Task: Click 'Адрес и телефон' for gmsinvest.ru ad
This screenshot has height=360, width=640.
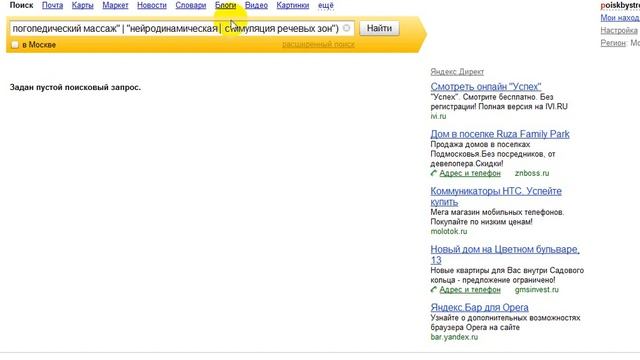Action: [x=470, y=289]
